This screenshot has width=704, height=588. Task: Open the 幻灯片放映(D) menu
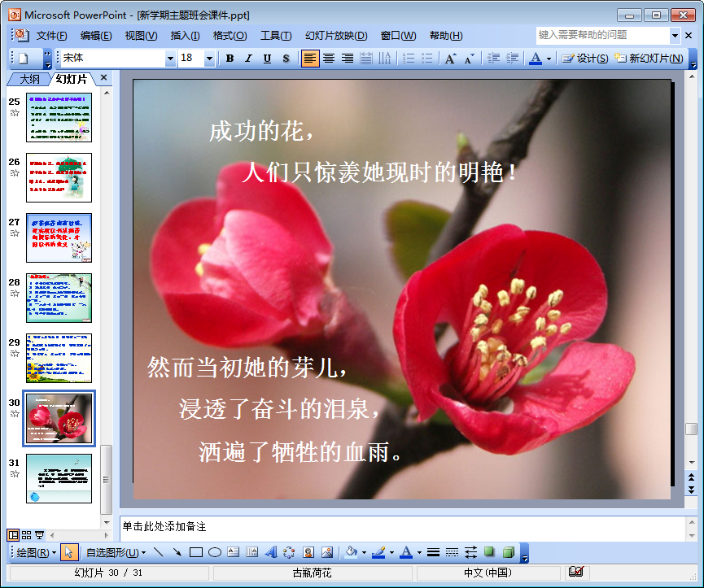point(336,36)
